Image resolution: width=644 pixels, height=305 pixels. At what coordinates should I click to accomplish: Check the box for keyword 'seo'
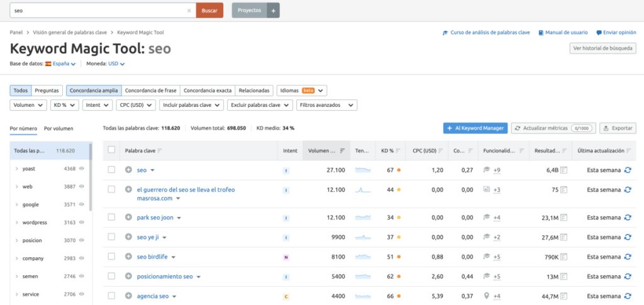click(x=111, y=170)
